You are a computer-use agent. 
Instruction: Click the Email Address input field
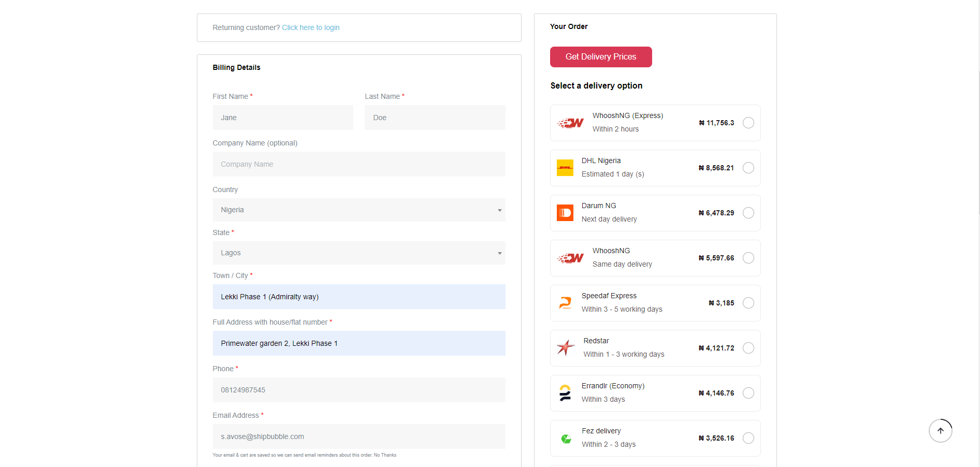[359, 436]
